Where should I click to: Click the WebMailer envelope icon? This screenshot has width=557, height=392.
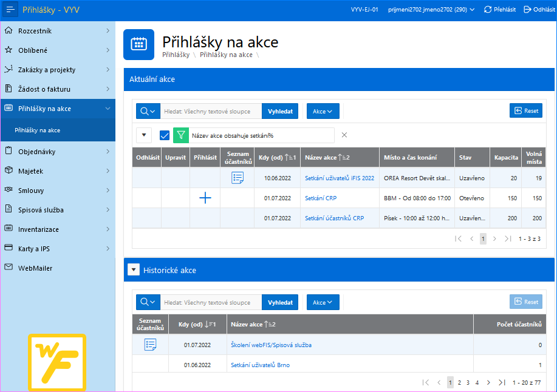coord(9,268)
